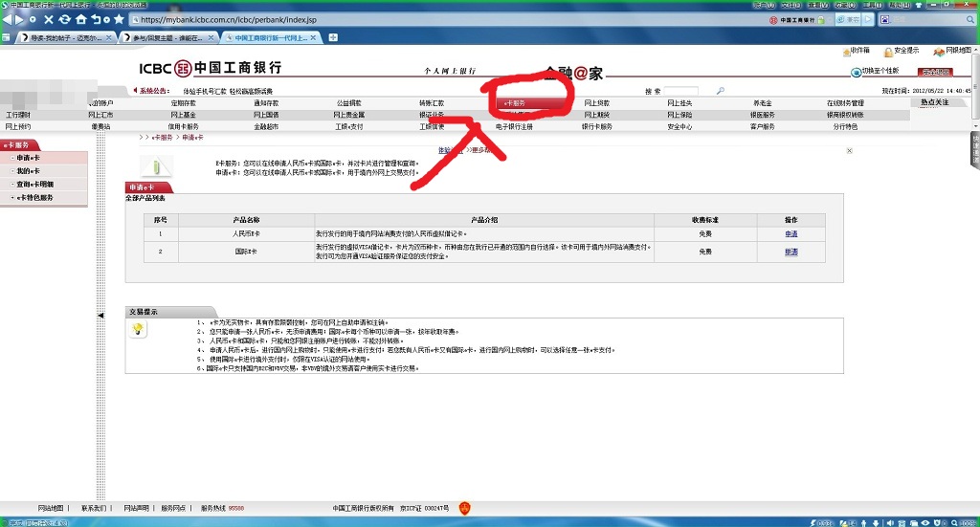
Task: Bookmark the page with the star icon
Action: (119, 19)
